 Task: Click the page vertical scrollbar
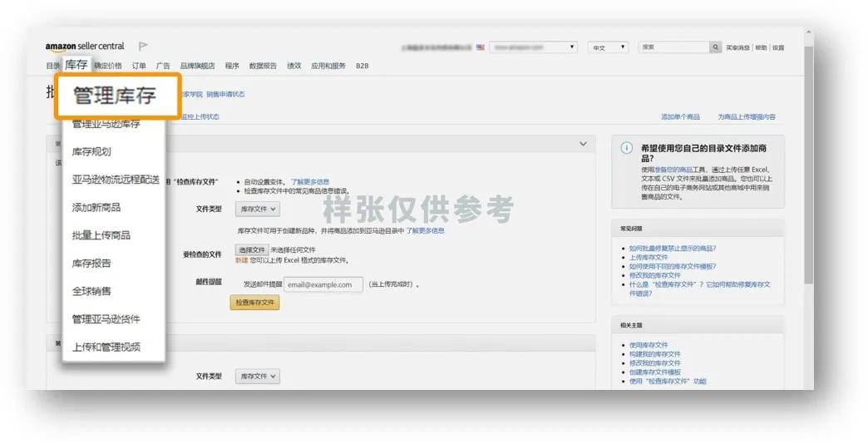tap(809, 166)
